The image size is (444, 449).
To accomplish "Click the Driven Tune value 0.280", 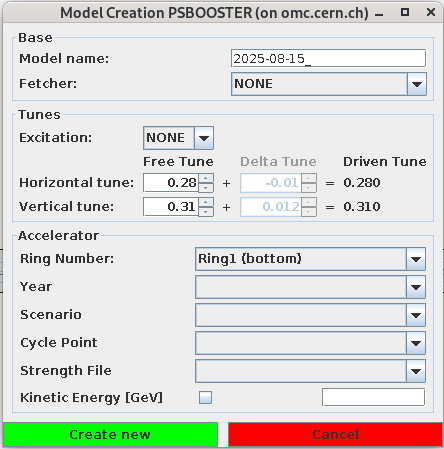I will tap(362, 183).
